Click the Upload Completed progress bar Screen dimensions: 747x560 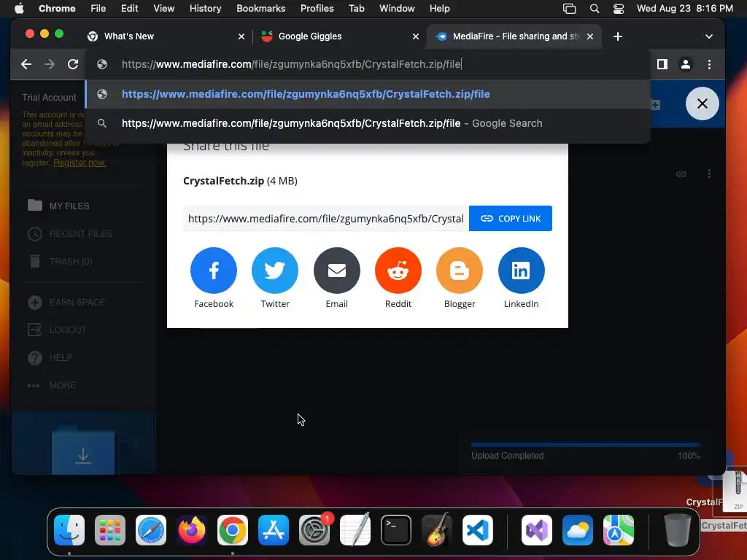[586, 446]
